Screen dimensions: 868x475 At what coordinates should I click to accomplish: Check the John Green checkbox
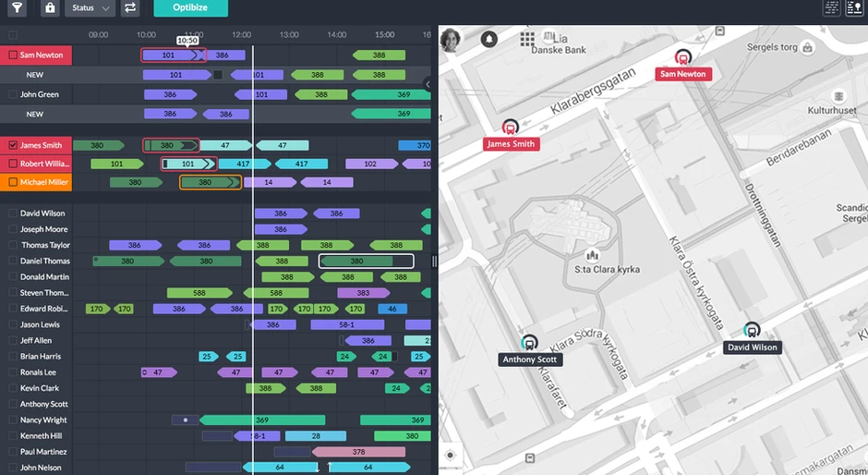pos(13,94)
